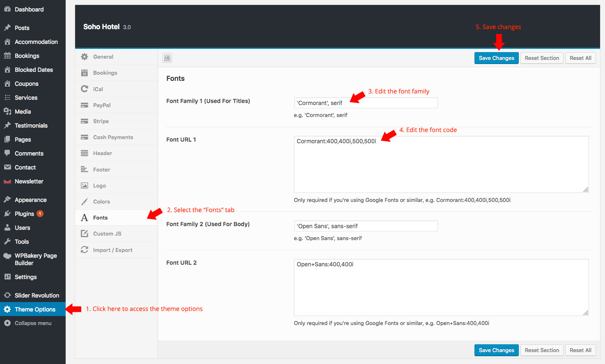Click the Slider Revolution sidebar icon

click(7, 295)
